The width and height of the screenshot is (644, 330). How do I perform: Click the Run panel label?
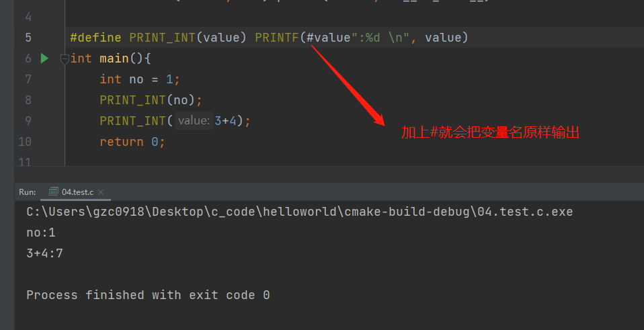(27, 192)
